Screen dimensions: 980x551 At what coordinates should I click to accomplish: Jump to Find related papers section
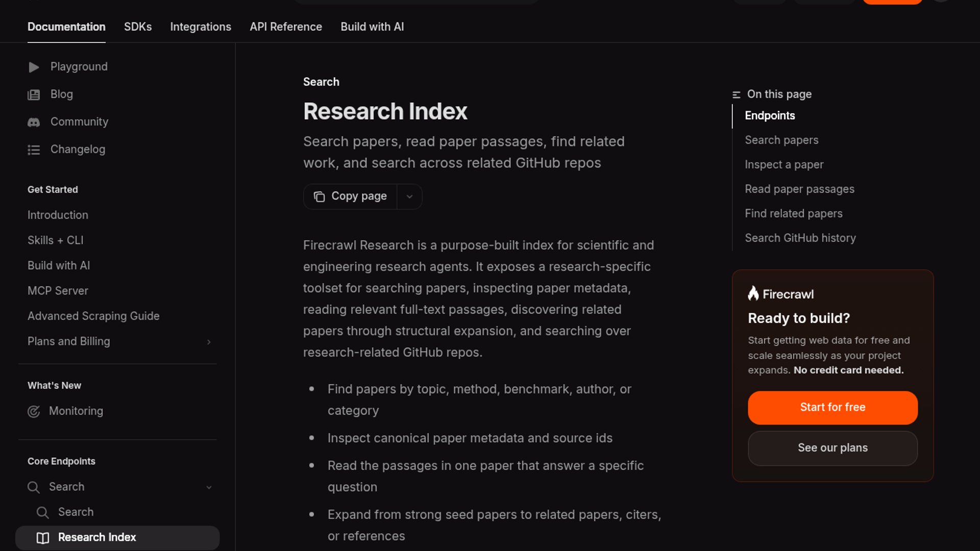(794, 214)
